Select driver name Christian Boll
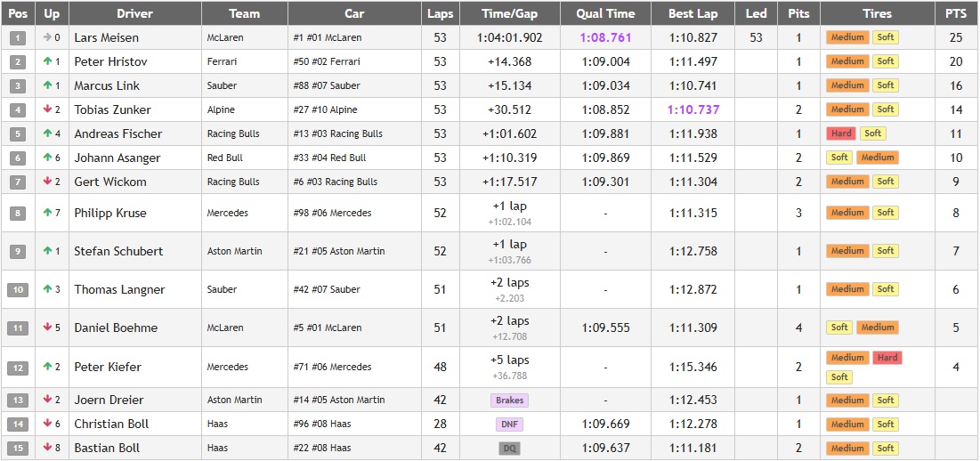This screenshot has height=461, width=980. coord(111,425)
